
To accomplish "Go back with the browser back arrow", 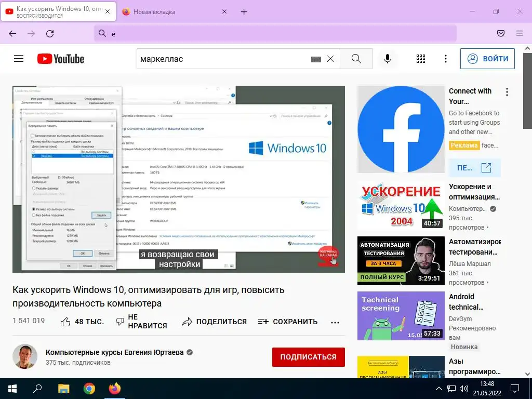I will [12, 34].
